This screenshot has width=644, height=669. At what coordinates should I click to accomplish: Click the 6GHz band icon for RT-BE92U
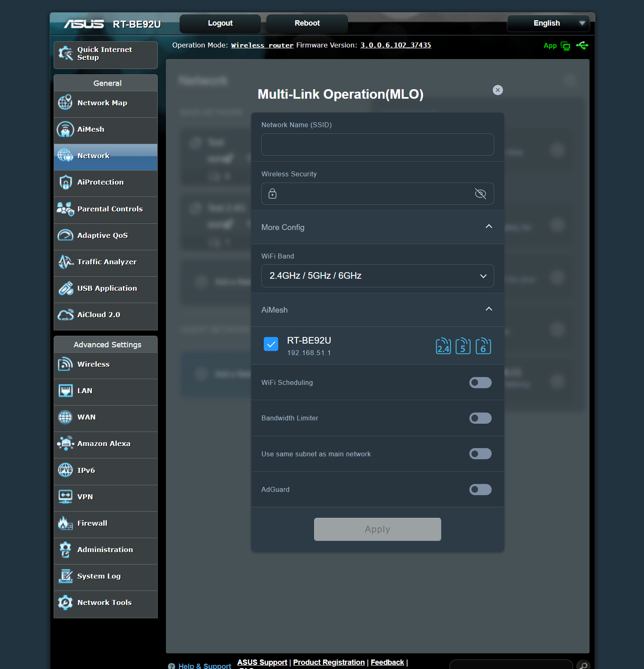click(x=483, y=346)
